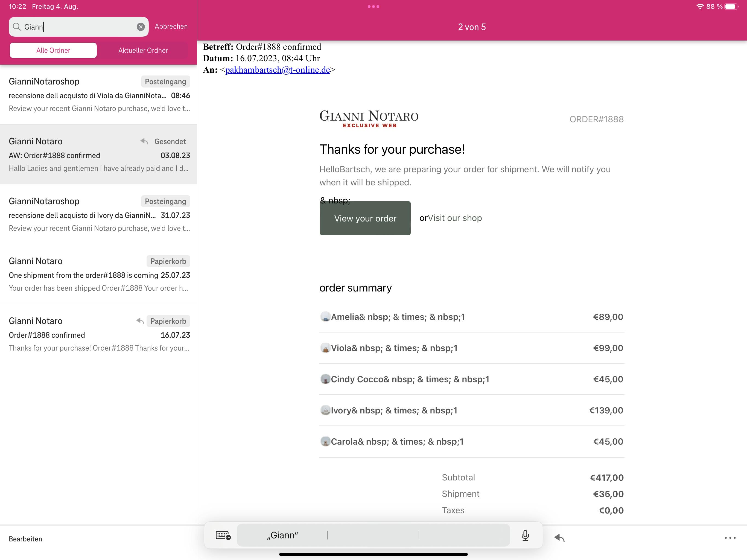Screen dimensions: 747x560
Task: Open pakhambartsch@t-online.de email link
Action: pyautogui.click(x=277, y=70)
